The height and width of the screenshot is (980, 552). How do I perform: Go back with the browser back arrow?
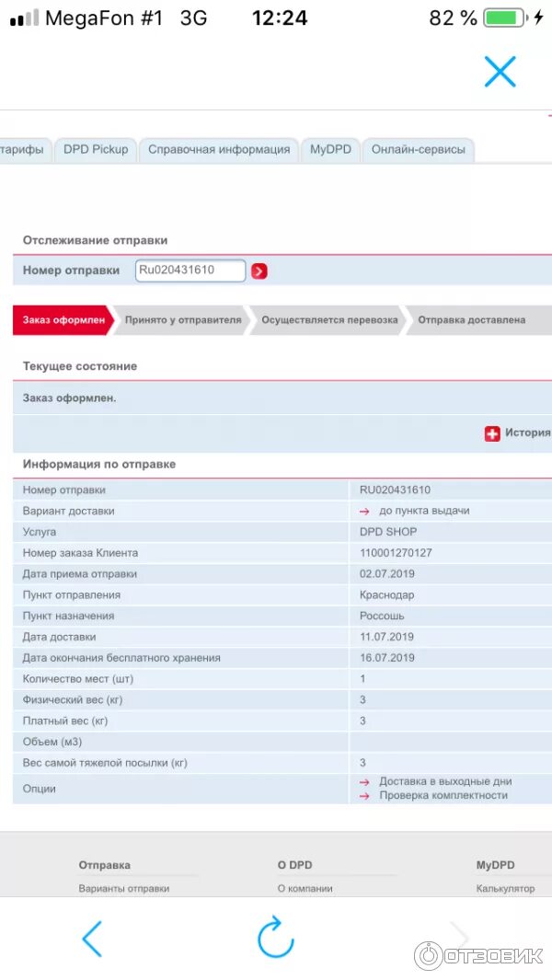(x=93, y=938)
